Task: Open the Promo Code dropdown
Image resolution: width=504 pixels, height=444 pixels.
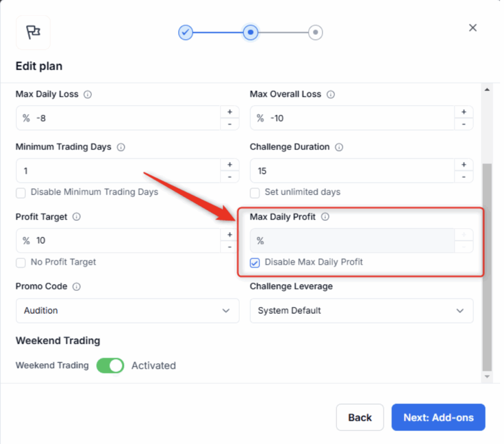Action: [x=127, y=311]
